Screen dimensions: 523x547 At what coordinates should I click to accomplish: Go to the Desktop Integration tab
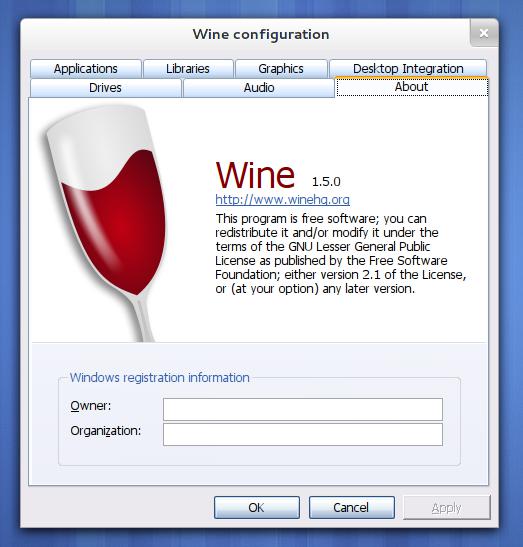point(408,68)
